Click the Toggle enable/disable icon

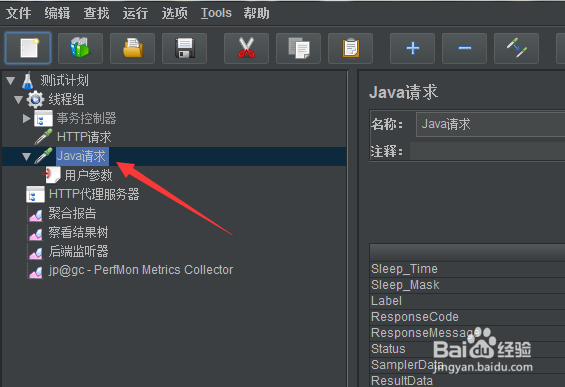coord(516,48)
